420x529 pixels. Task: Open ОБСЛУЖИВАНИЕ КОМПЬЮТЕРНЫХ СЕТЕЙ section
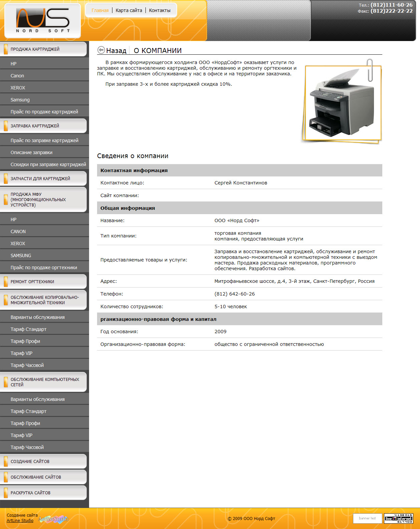coord(43,382)
